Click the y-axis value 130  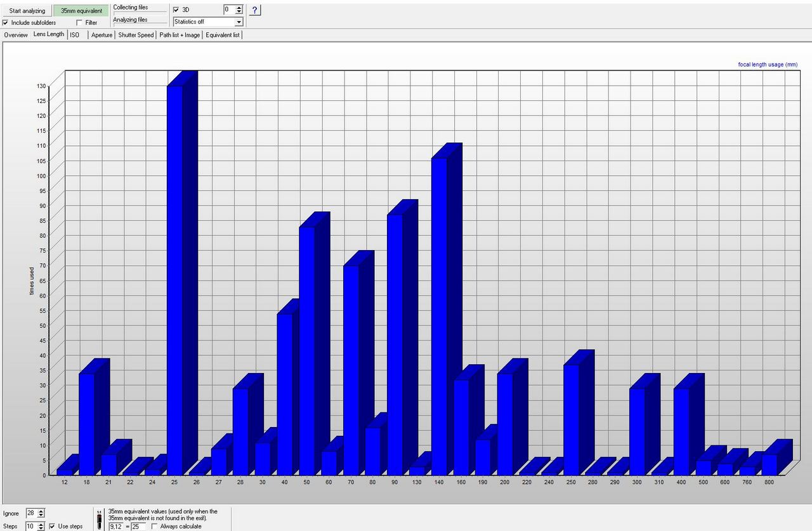tap(41, 86)
